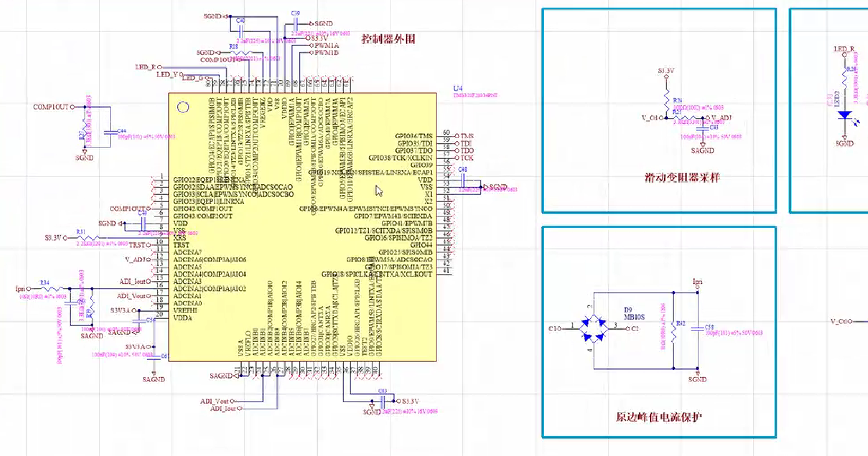Select capacitor C43 near V_ADJ
Screen dimensions: 868x456
(702, 128)
